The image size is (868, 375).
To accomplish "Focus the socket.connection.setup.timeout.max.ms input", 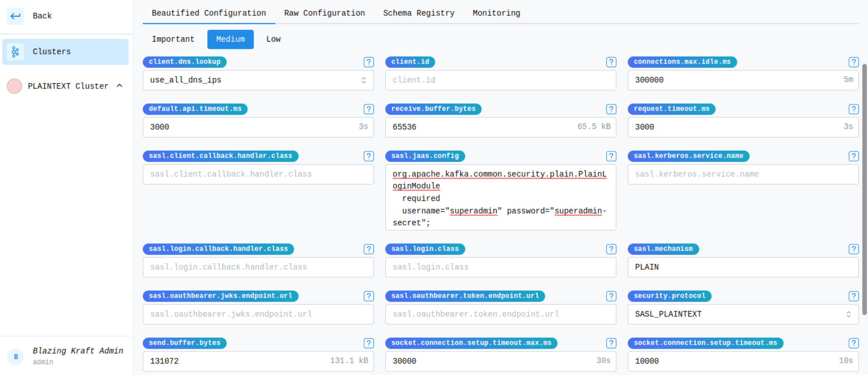I will (500, 361).
